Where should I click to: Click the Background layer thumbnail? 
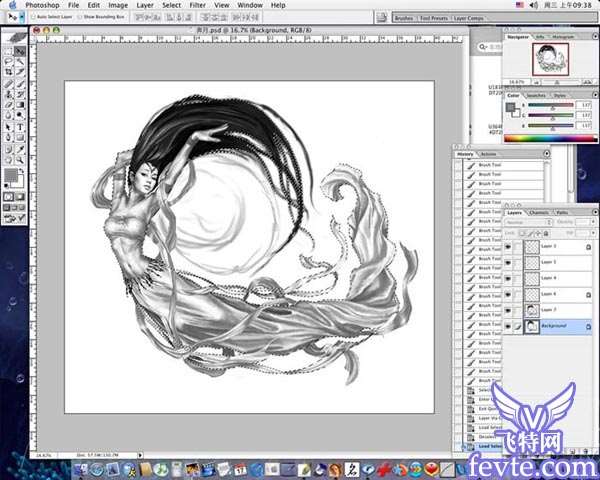[x=532, y=327]
